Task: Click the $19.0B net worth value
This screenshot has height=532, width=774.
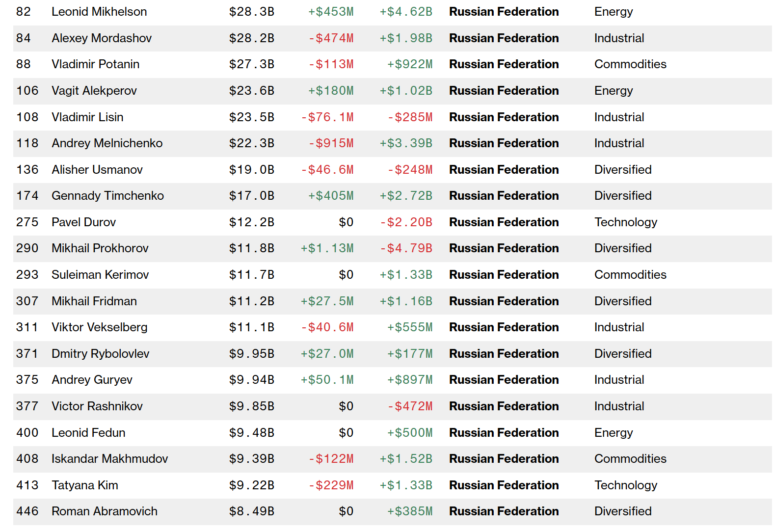Action: [x=252, y=170]
